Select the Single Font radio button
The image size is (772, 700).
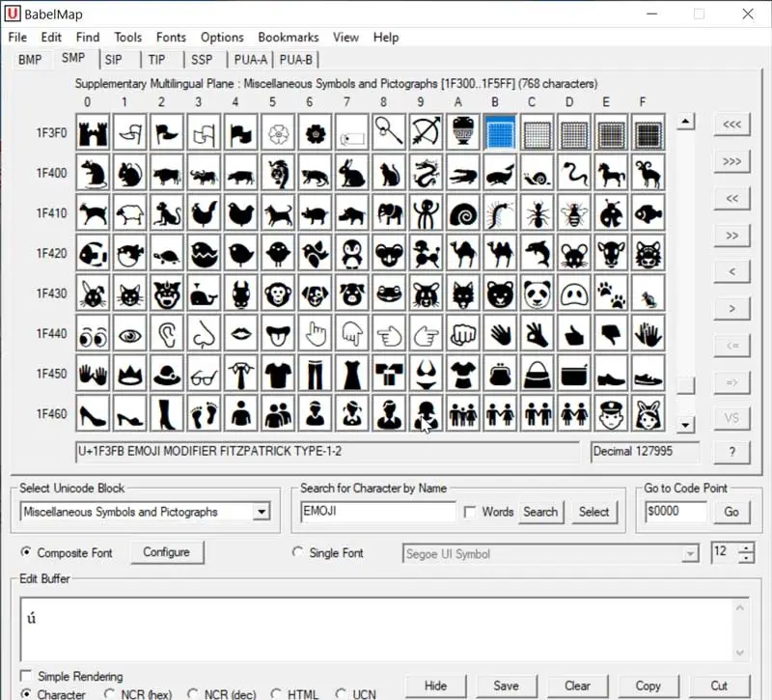[x=298, y=553]
